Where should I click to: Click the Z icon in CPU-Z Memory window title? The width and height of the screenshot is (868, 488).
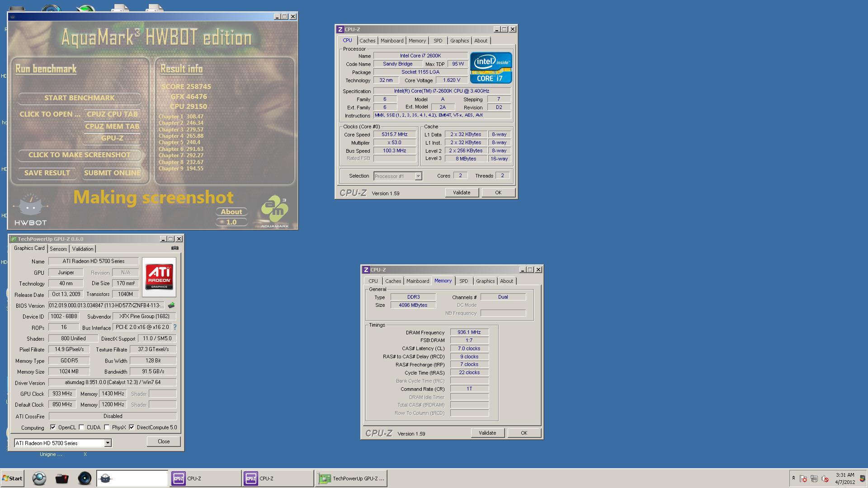pos(366,270)
